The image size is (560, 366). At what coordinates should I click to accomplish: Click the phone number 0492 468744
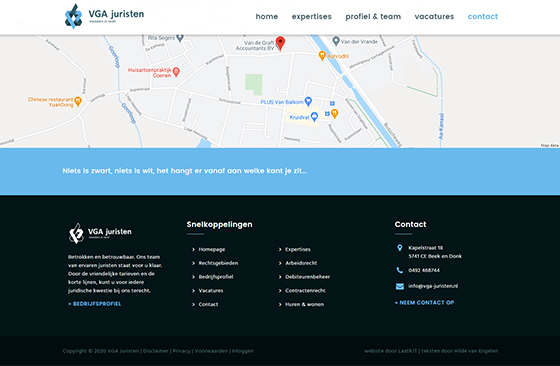pyautogui.click(x=424, y=270)
